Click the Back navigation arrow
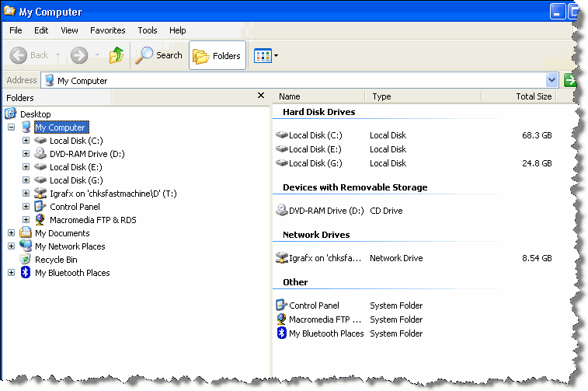The height and width of the screenshot is (391, 588). (x=18, y=55)
